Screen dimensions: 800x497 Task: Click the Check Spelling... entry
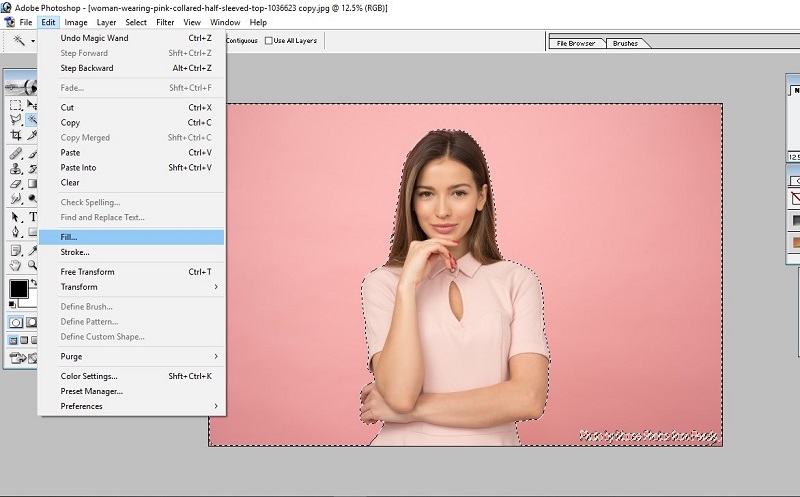coord(131,202)
